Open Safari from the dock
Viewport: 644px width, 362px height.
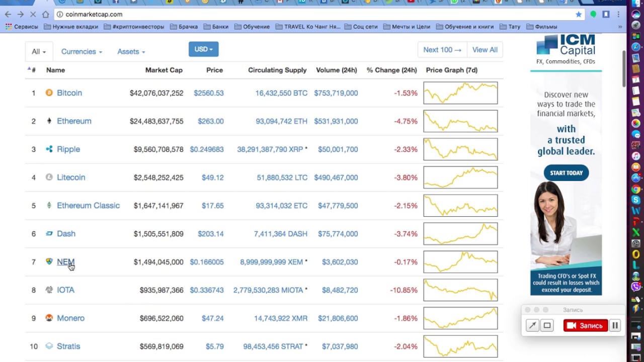[636, 47]
